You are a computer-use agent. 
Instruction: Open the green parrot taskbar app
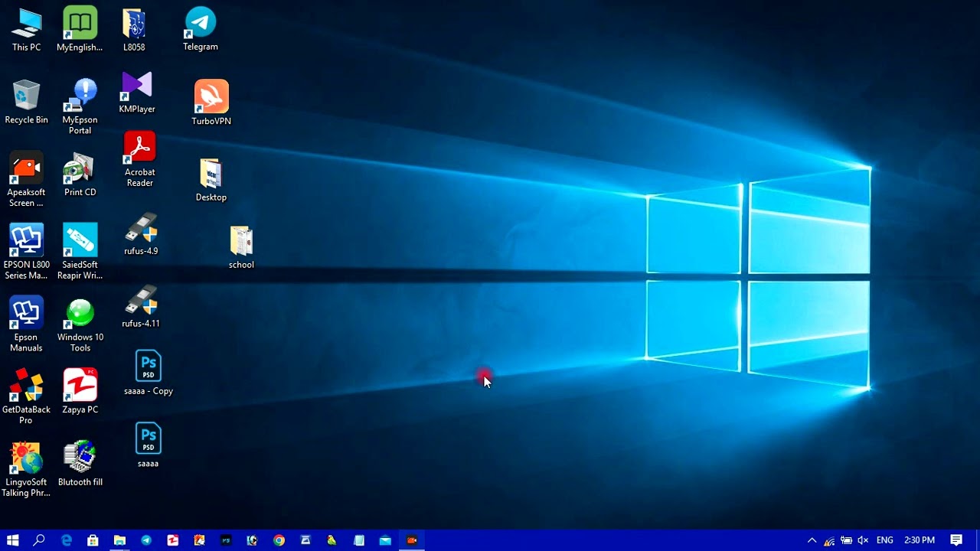(x=332, y=540)
